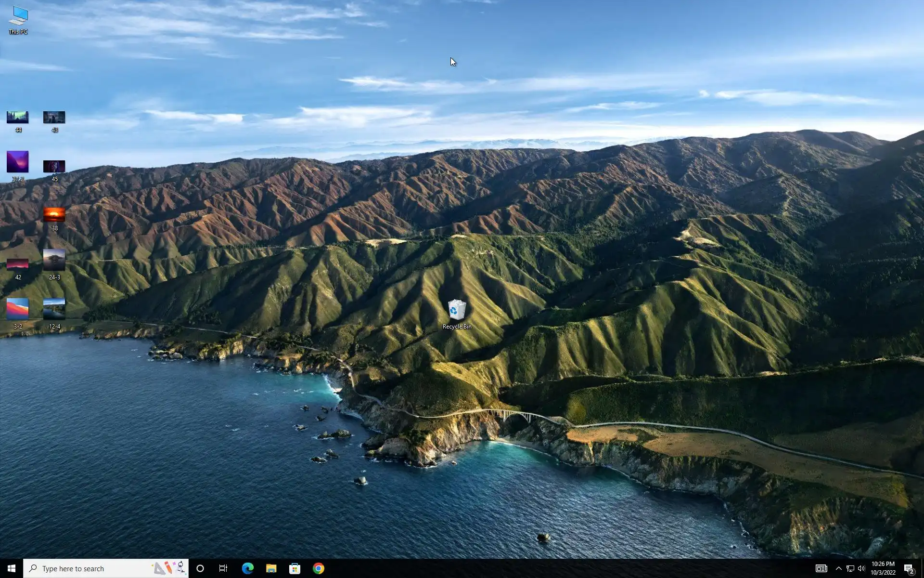This screenshot has width=924, height=578.
Task: Open File Explorer from taskbar
Action: pyautogui.click(x=271, y=568)
